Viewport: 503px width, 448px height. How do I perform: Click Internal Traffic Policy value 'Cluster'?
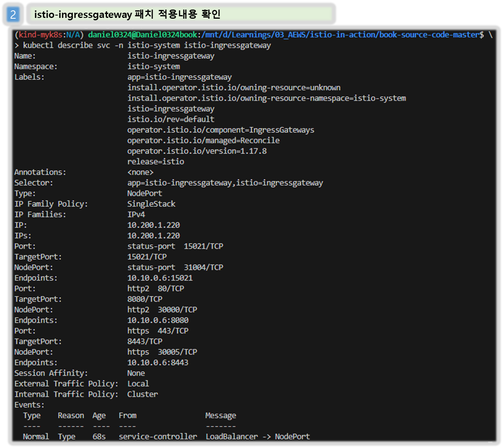pyautogui.click(x=142, y=394)
